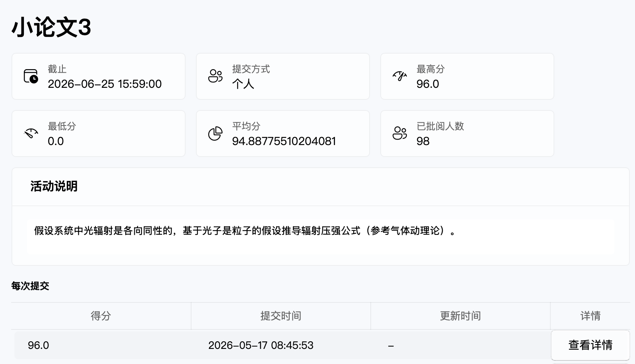This screenshot has width=635, height=364.
Task: Click the 提交时间 column header
Action: point(281,316)
